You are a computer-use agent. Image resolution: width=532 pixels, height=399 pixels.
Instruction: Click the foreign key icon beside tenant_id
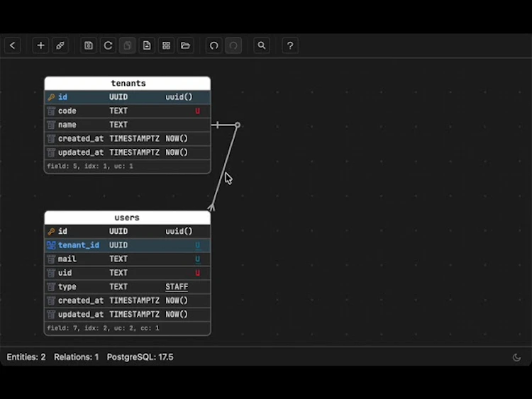(x=51, y=245)
